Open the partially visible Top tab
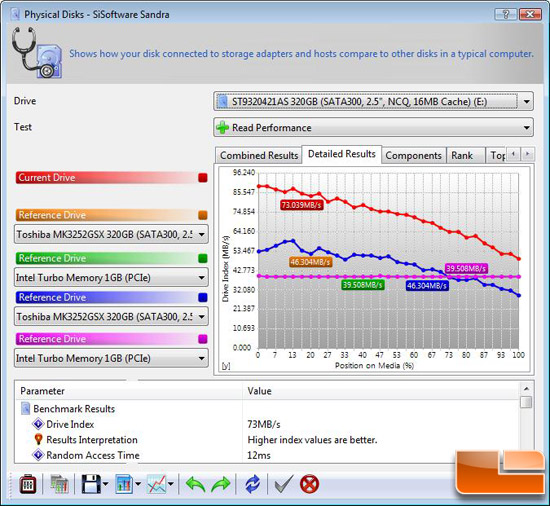Image resolution: width=550 pixels, height=506 pixels. coord(497,155)
